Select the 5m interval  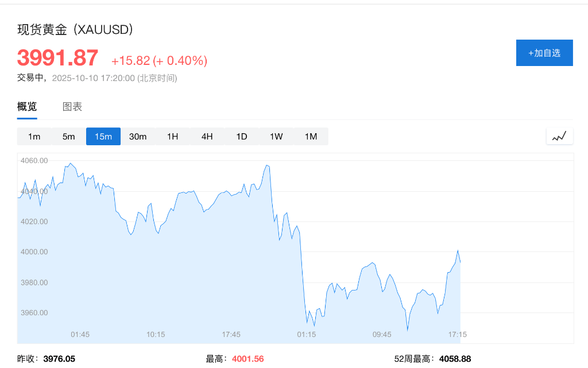tap(69, 137)
